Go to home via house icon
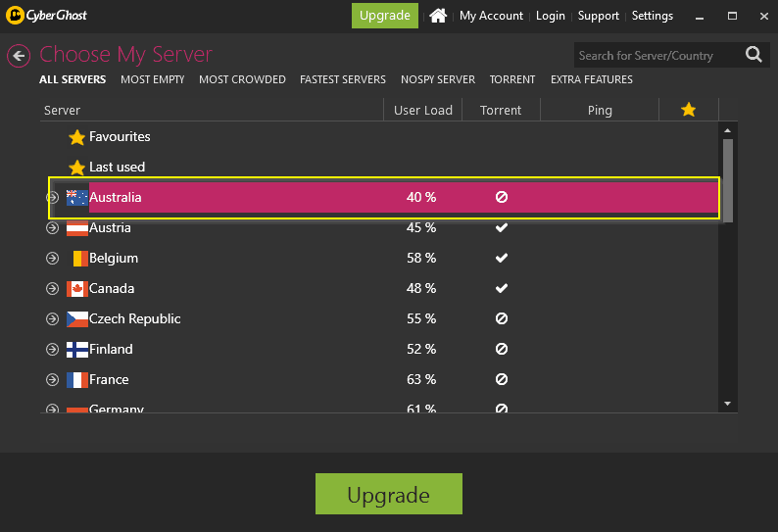The height and width of the screenshot is (532, 778). tap(438, 16)
